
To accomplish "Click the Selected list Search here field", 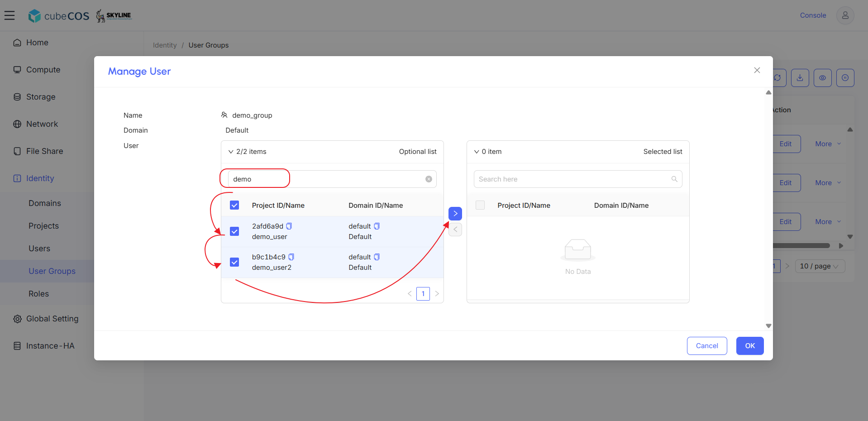I will (578, 179).
